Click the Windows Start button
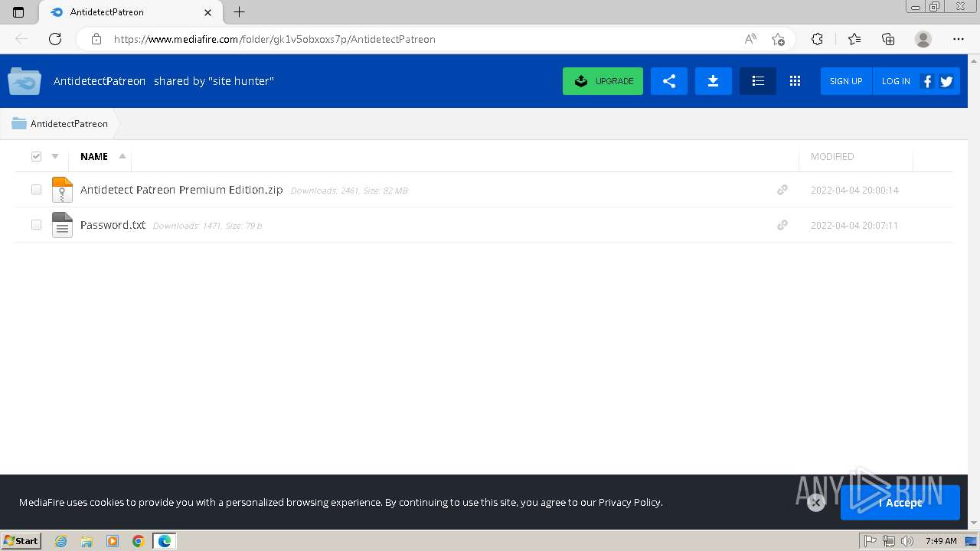Image resolution: width=980 pixels, height=551 pixels. coord(21,541)
